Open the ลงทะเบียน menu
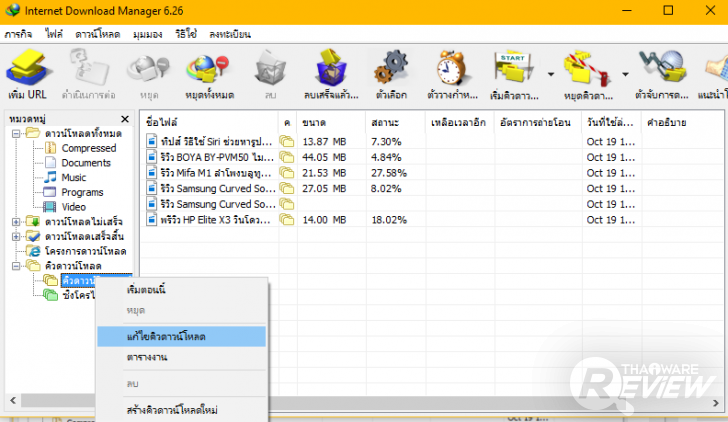This screenshot has height=422, width=728. (229, 34)
